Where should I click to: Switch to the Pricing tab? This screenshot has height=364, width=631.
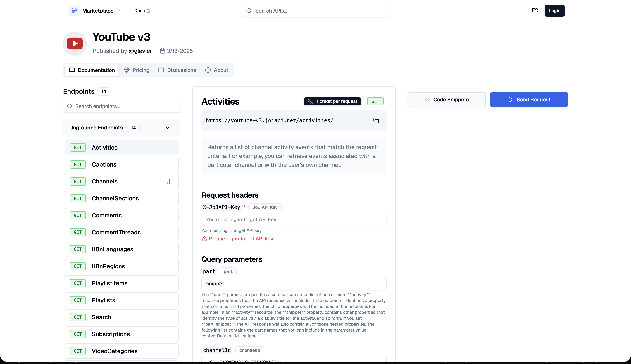tap(137, 70)
